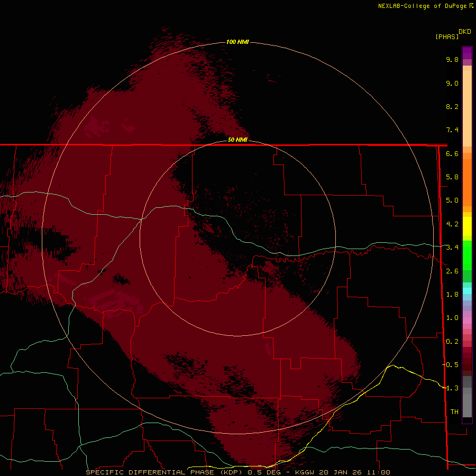
Task: Click the 2.6 legend value
Action: click(452, 271)
